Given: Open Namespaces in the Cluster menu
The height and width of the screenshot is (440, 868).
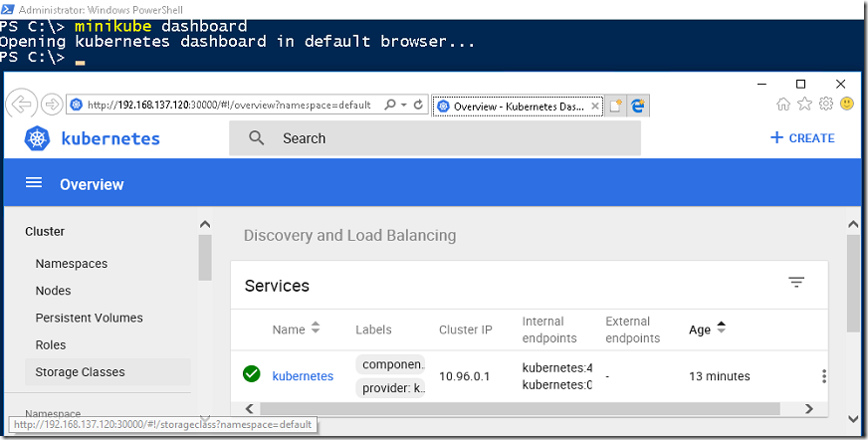Looking at the screenshot, I should [x=72, y=264].
